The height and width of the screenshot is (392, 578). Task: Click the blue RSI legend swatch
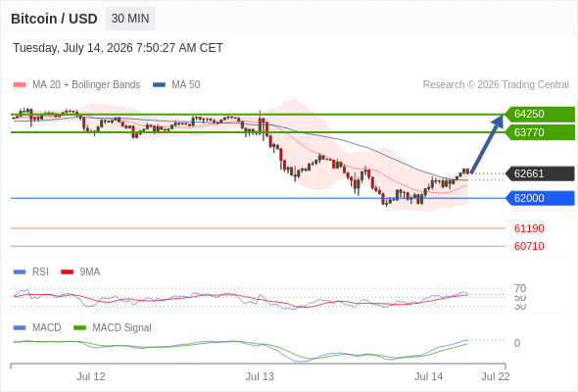tap(20, 272)
